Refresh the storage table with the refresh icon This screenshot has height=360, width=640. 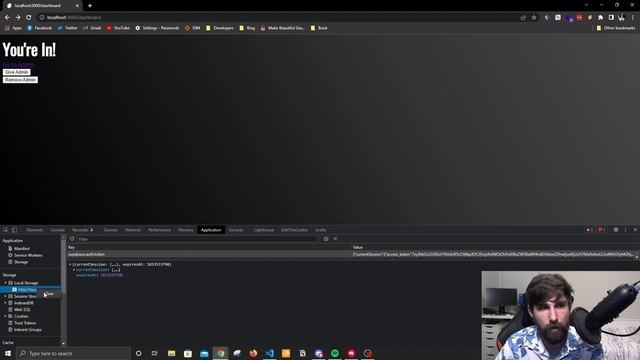72,239
